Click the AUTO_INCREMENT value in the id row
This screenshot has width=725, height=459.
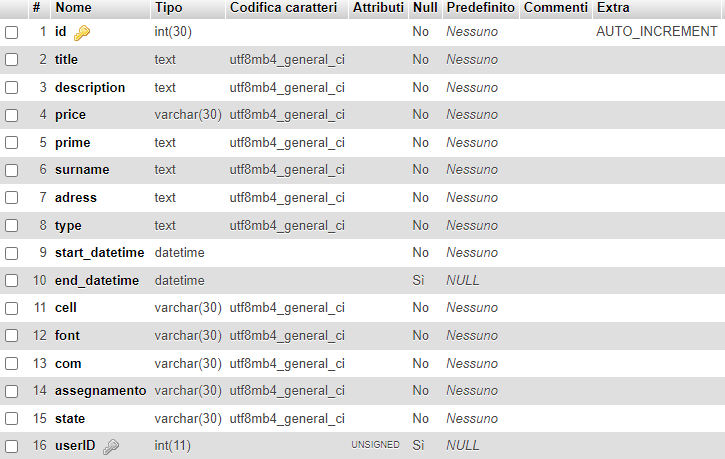pos(657,31)
